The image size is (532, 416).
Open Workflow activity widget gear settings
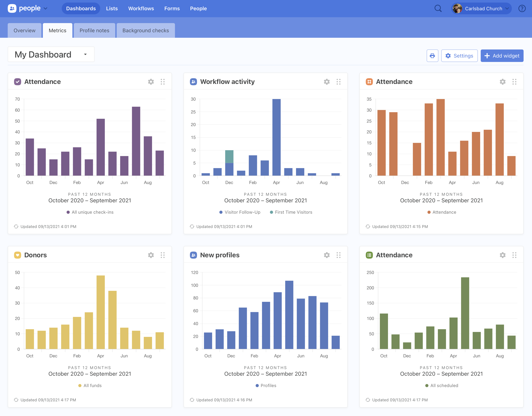pyautogui.click(x=327, y=82)
